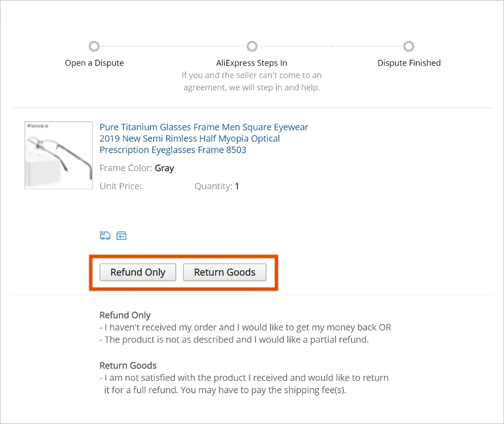Click the return box icon

click(x=121, y=236)
